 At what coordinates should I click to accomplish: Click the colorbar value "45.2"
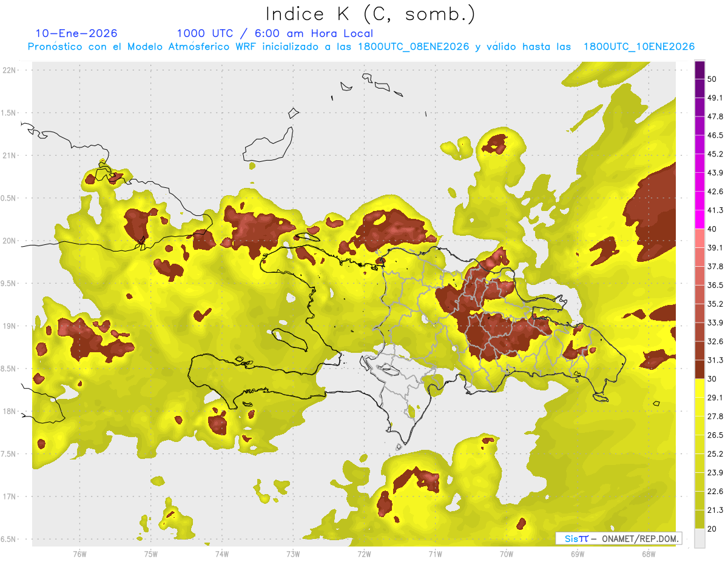[715, 154]
